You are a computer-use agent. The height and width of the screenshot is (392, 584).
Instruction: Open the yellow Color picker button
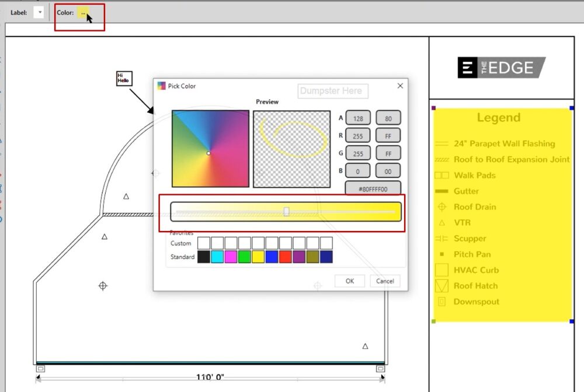pos(83,12)
